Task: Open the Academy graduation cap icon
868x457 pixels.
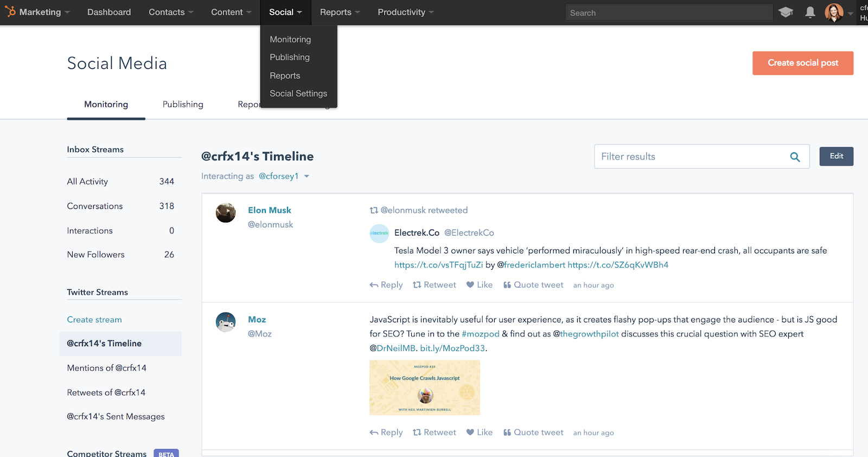Action: tap(786, 12)
